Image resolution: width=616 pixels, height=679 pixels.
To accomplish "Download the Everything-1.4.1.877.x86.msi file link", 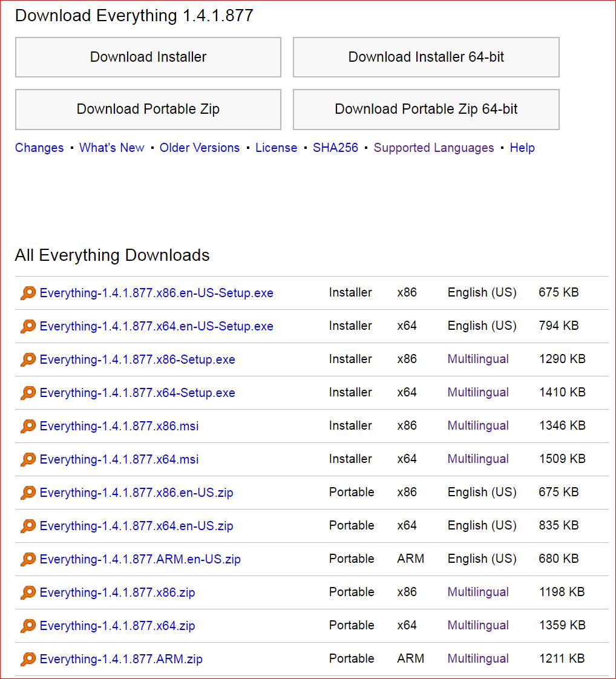I will click(x=119, y=426).
